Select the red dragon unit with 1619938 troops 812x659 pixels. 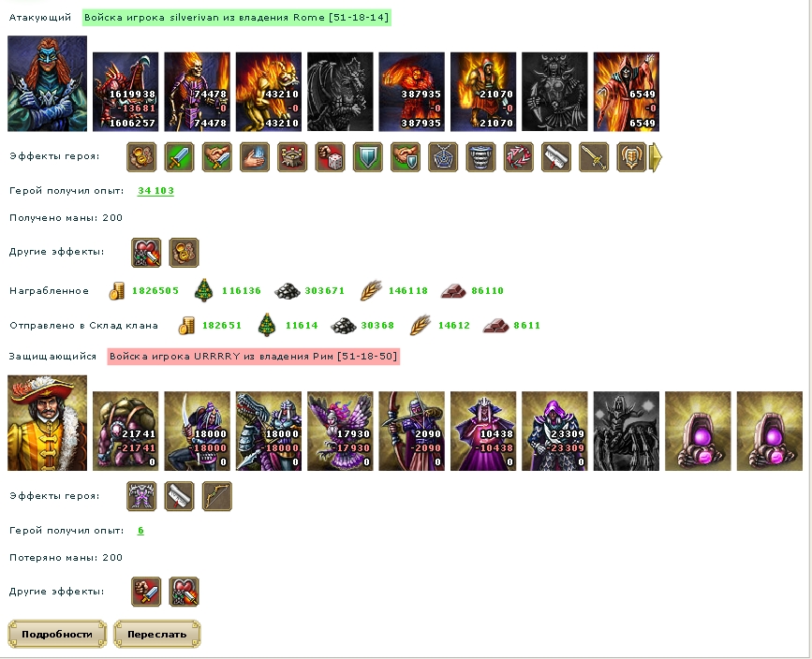[x=125, y=92]
